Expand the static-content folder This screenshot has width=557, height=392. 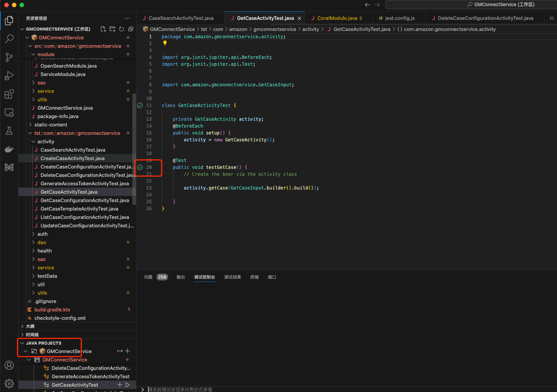click(x=30, y=125)
